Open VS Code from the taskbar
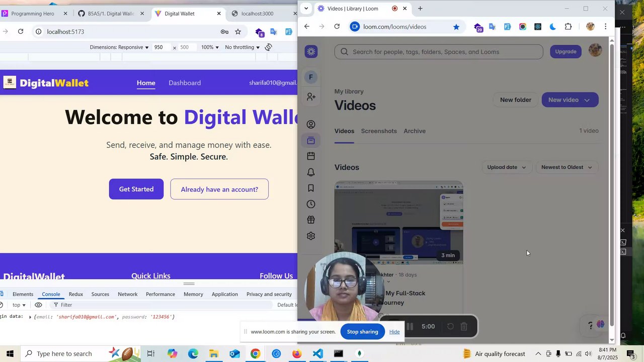The height and width of the screenshot is (362, 644). 317,353
